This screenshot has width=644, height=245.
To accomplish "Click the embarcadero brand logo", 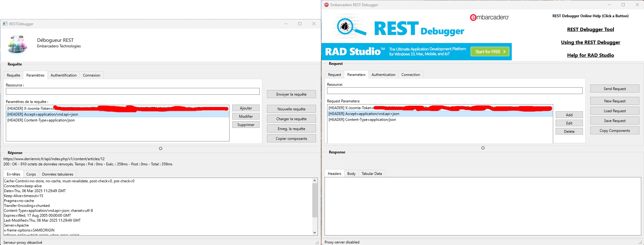I will pyautogui.click(x=489, y=18).
